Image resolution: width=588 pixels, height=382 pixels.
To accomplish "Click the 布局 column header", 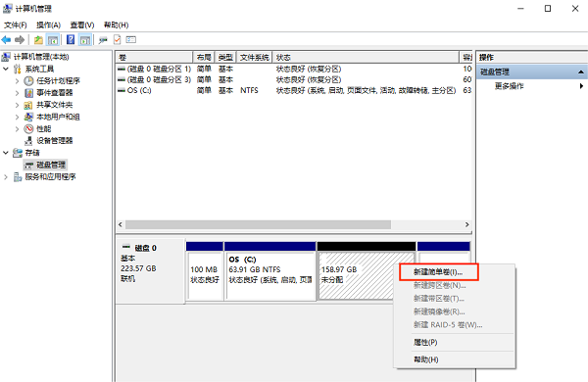I will point(204,58).
